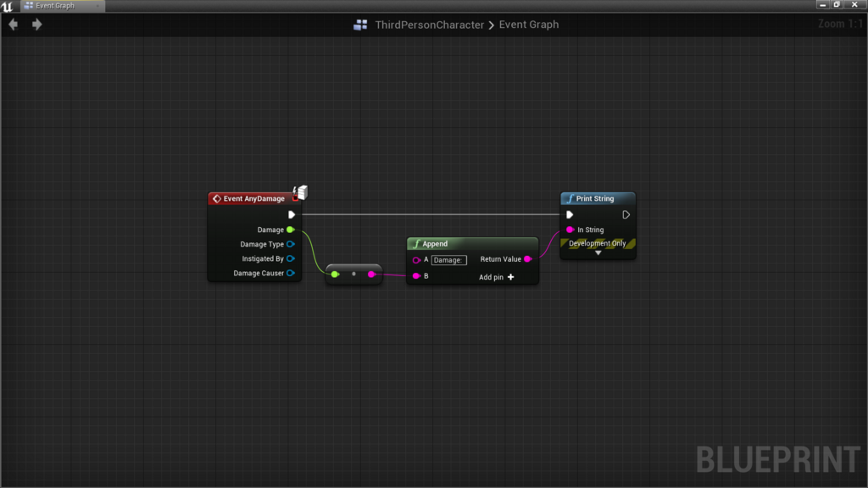Click the function icon on the Append header
Viewport: 868px width, 488px height.
coord(416,244)
